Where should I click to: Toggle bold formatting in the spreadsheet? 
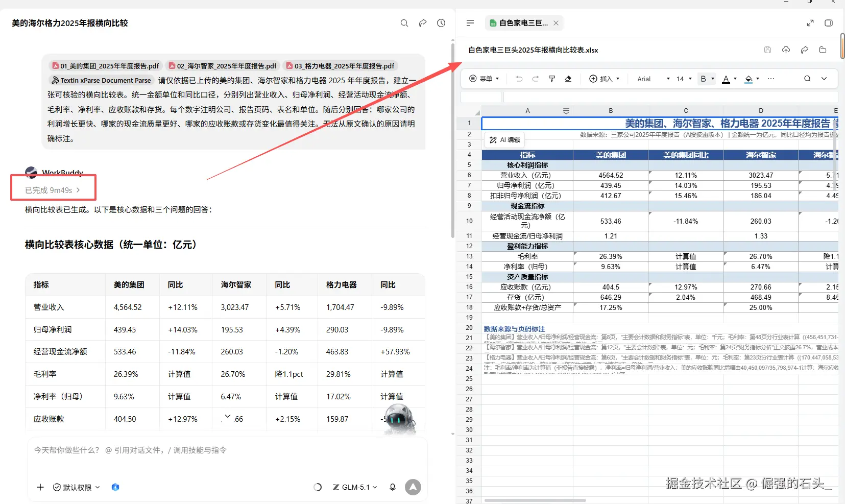click(703, 79)
